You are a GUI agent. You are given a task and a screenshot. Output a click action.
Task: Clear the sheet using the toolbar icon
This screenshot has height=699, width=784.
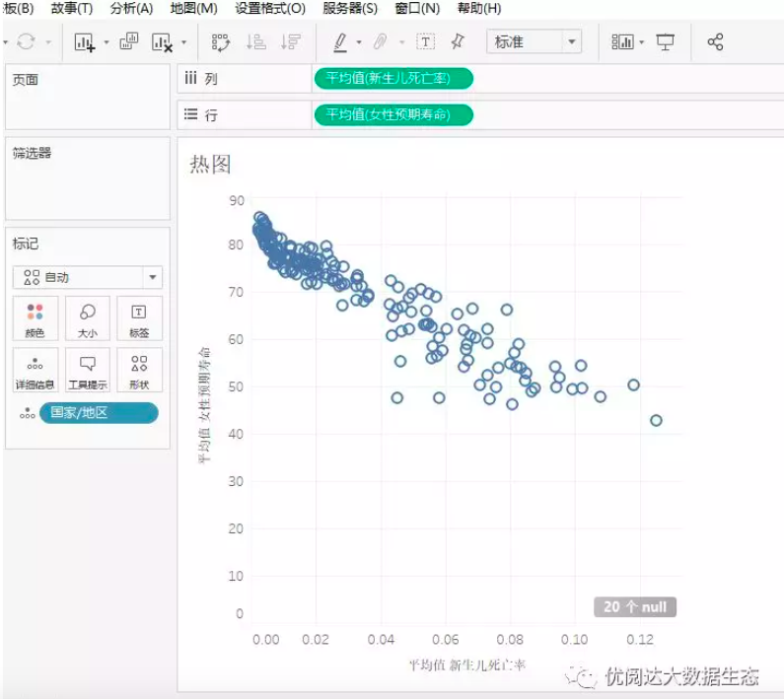162,42
